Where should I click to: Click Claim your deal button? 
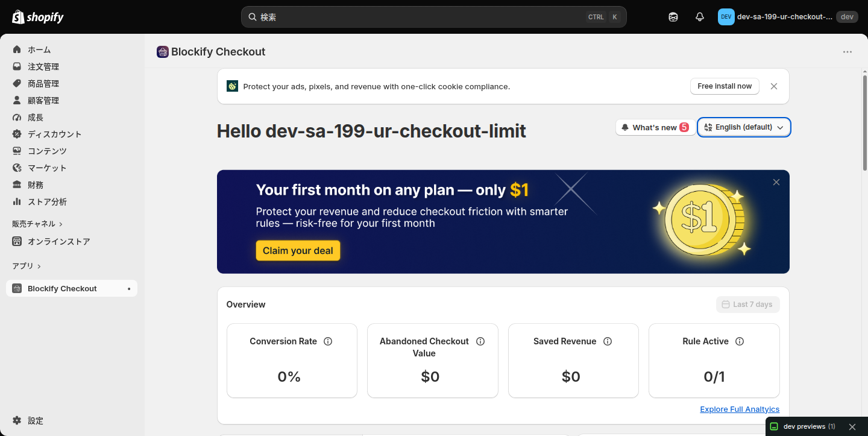pos(298,251)
